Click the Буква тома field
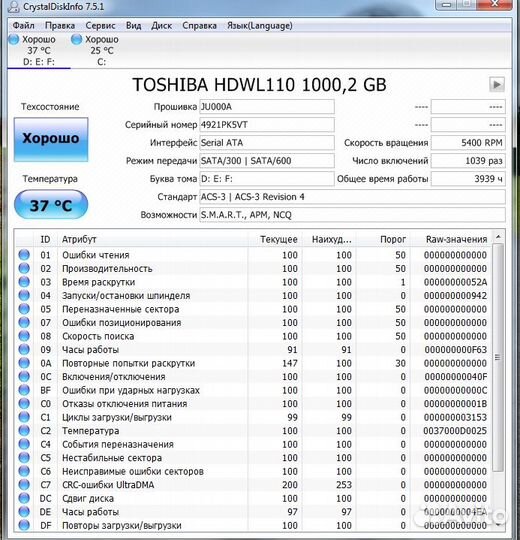520x540 pixels. 267,179
